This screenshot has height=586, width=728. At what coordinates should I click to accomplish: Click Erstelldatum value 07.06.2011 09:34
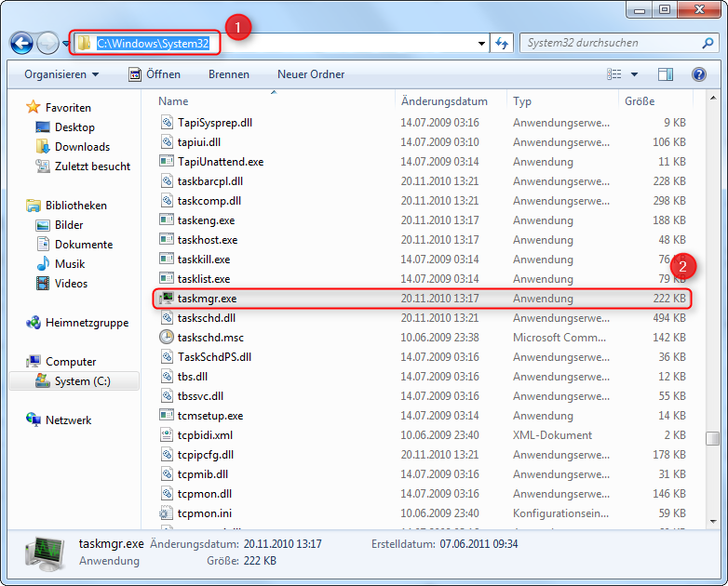click(x=479, y=544)
